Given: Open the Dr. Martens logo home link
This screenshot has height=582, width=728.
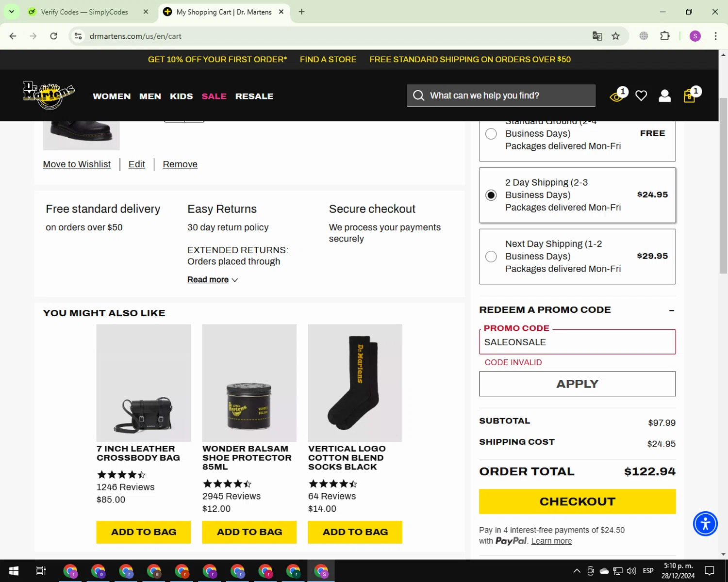Looking at the screenshot, I should click(x=49, y=96).
